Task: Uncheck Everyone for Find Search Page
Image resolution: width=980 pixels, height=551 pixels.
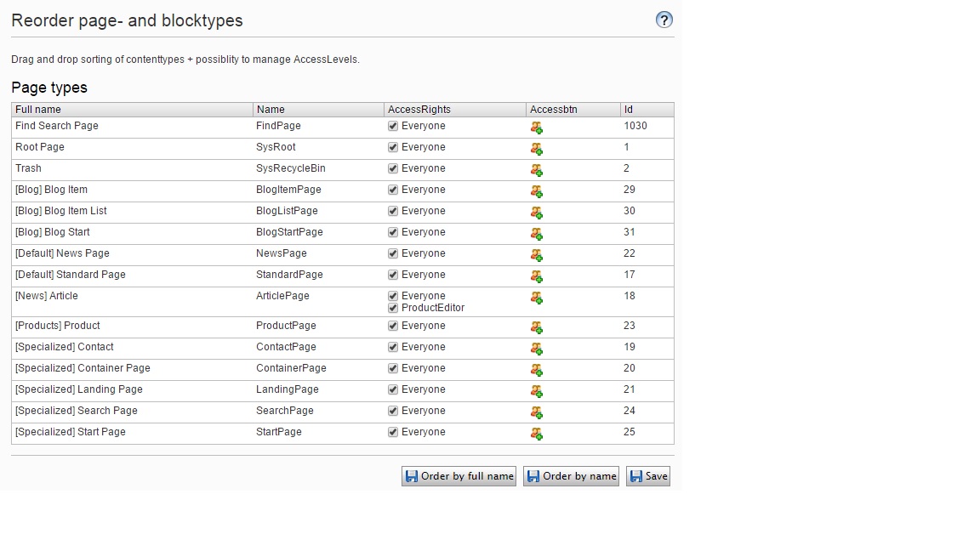Action: click(x=393, y=126)
